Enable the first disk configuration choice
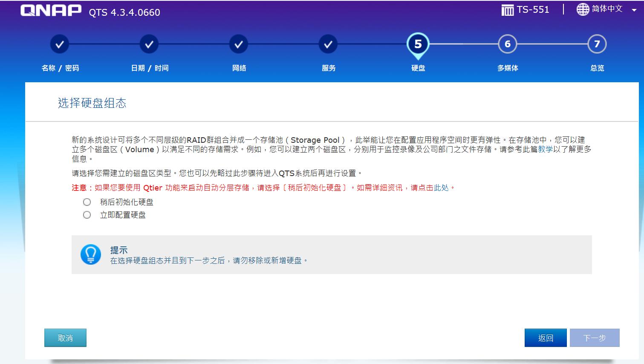644x364 pixels. point(87,202)
